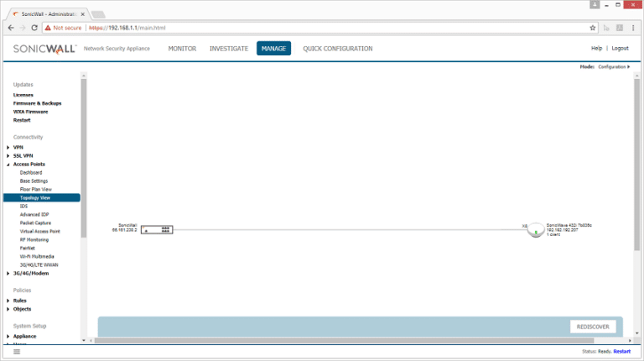This screenshot has height=361, width=644.
Task: Click the sidebar vertical scrollbar
Action: (x=84, y=159)
